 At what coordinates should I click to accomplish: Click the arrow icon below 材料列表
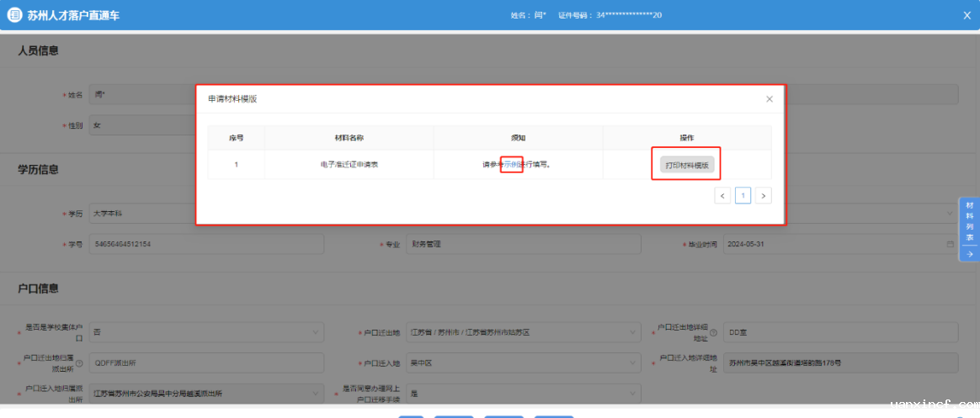click(969, 253)
